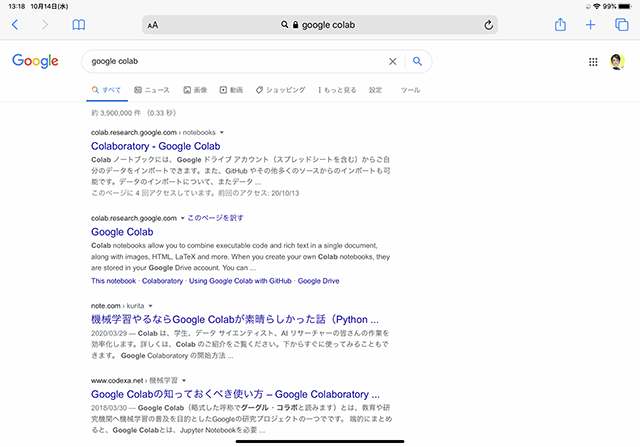Expand dropdown arrow beside colab.research.google.com › notebooks
The width and height of the screenshot is (640, 447).
(222, 132)
